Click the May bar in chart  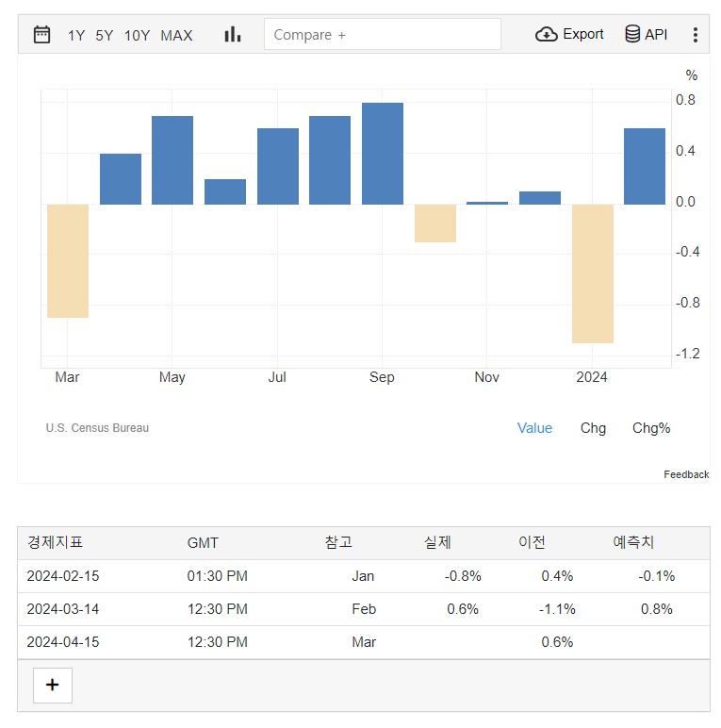click(172, 160)
